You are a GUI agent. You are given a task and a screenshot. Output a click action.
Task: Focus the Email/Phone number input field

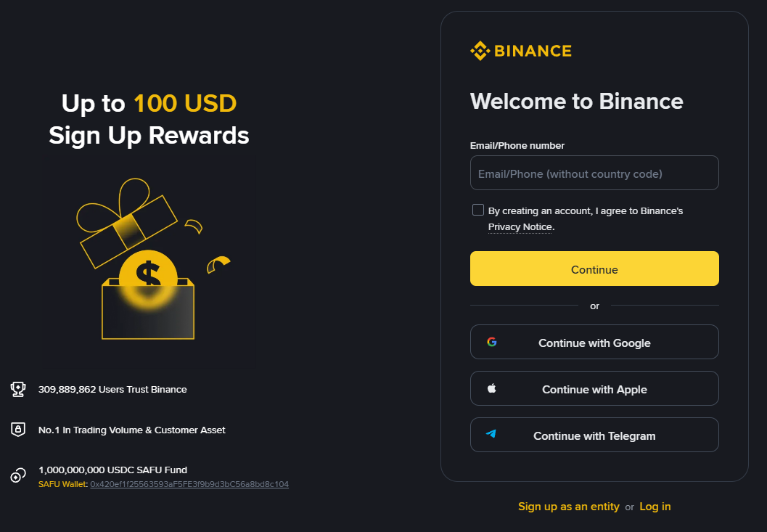coord(594,173)
